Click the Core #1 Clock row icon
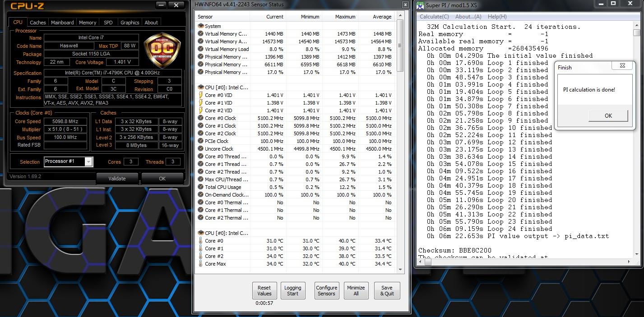The height and width of the screenshot is (317, 644). click(201, 126)
